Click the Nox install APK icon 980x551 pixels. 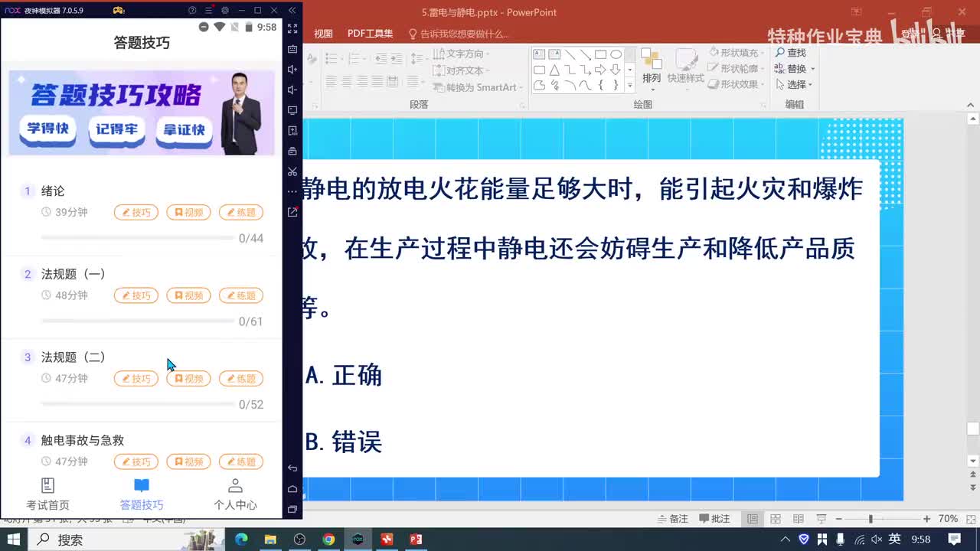coord(292,131)
